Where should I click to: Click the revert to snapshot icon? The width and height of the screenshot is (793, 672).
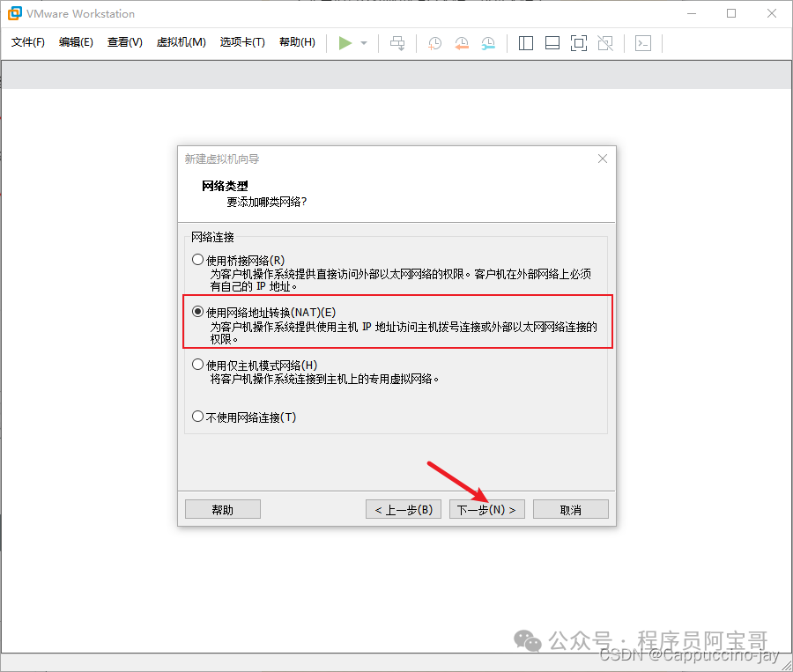pos(461,43)
